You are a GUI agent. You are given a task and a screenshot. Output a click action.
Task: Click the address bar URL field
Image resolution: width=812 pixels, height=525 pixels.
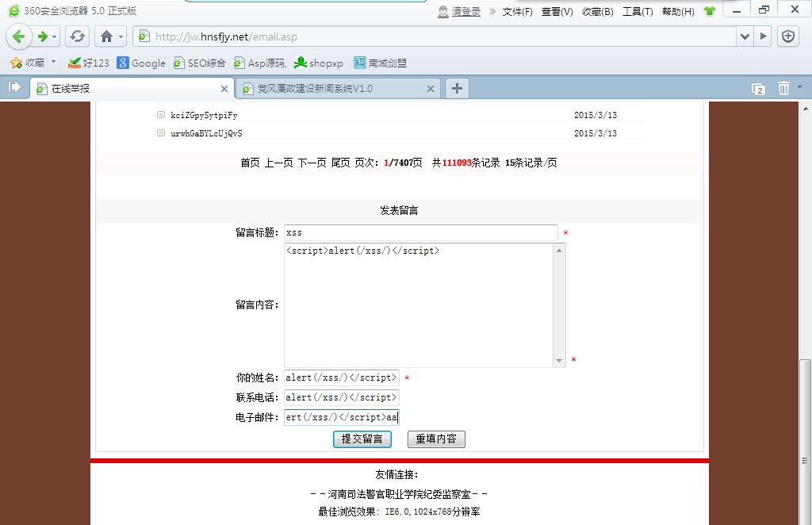pyautogui.click(x=435, y=36)
